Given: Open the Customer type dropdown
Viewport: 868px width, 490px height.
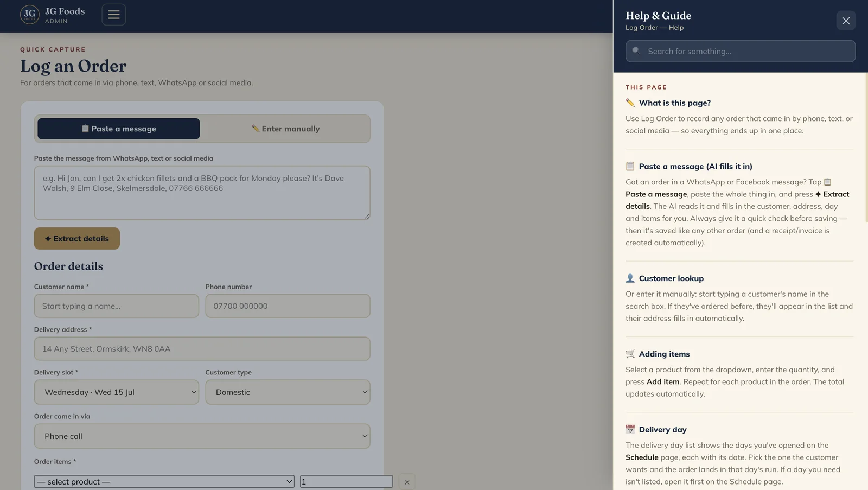Looking at the screenshot, I should point(288,392).
